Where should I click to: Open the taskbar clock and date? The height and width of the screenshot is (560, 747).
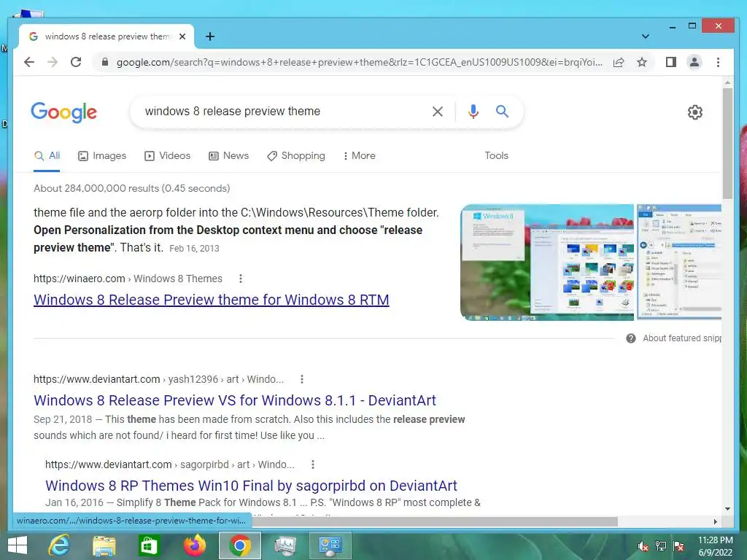pyautogui.click(x=715, y=546)
